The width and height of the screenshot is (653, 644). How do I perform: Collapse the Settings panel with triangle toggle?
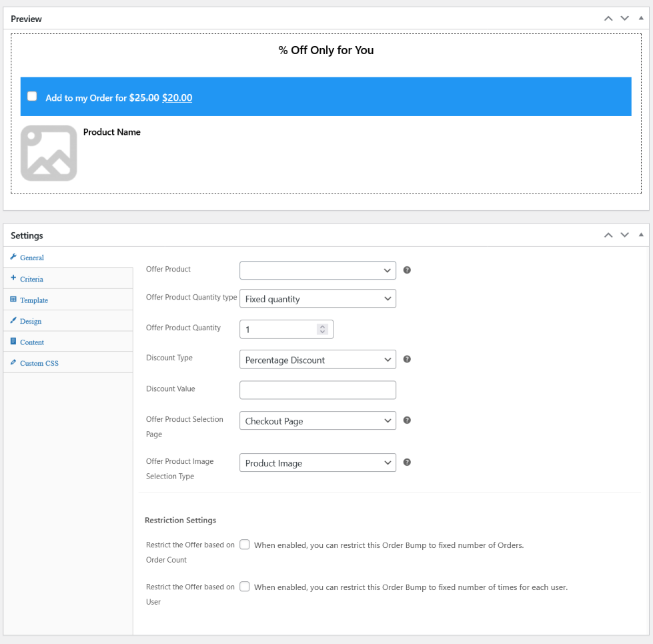coord(641,235)
